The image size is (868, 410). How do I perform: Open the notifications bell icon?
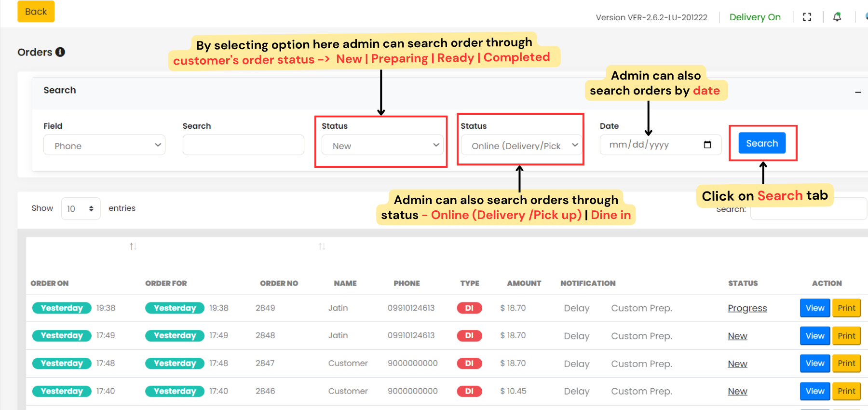tap(837, 17)
